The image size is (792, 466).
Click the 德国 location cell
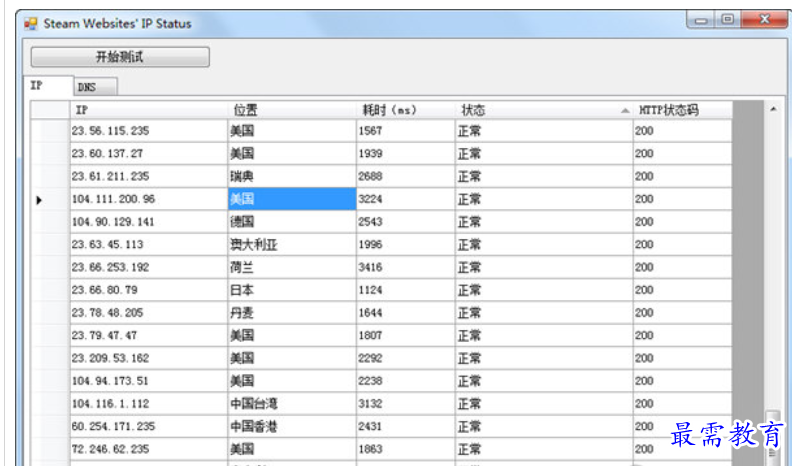click(x=292, y=222)
